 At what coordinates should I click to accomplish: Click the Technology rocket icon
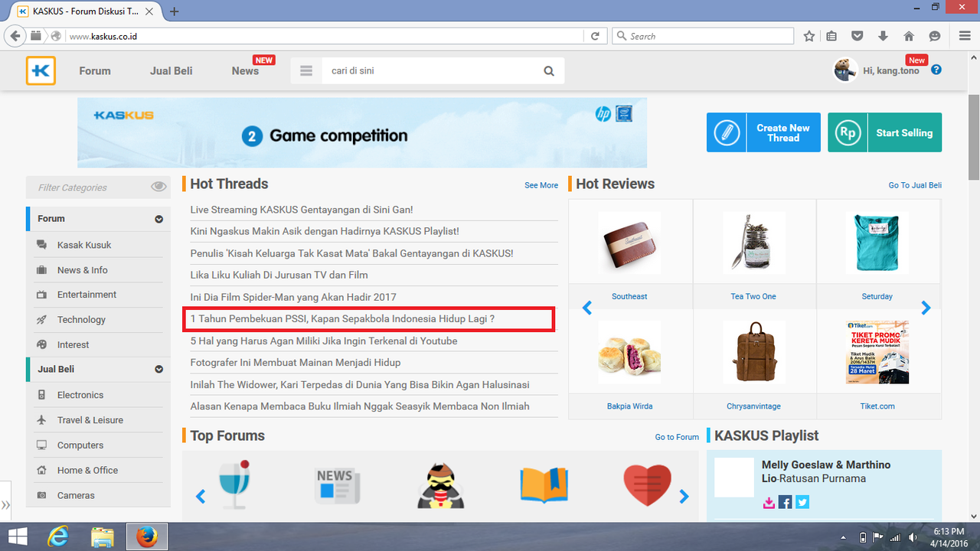tap(41, 320)
